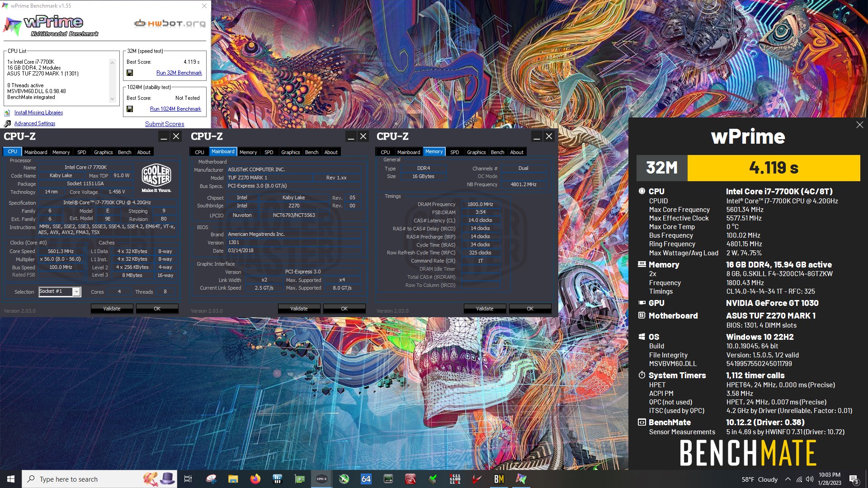This screenshot has width=868, height=488.
Task: Click the Cooler Master logo in CPU-Z
Action: coord(156,178)
